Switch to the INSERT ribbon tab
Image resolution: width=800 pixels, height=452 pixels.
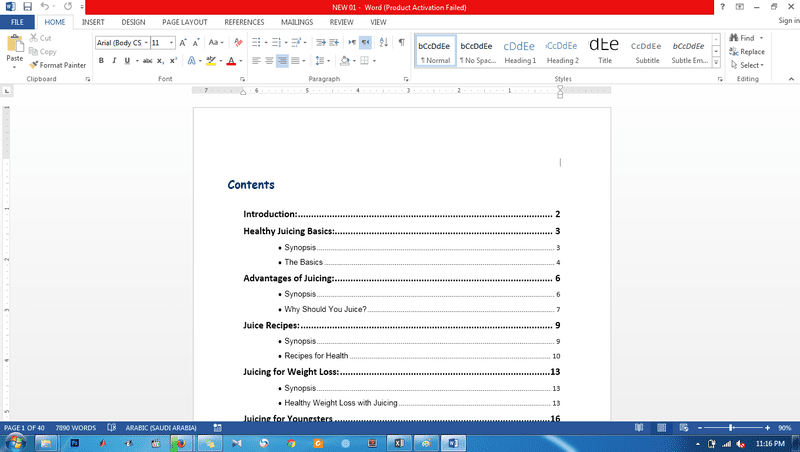point(93,21)
